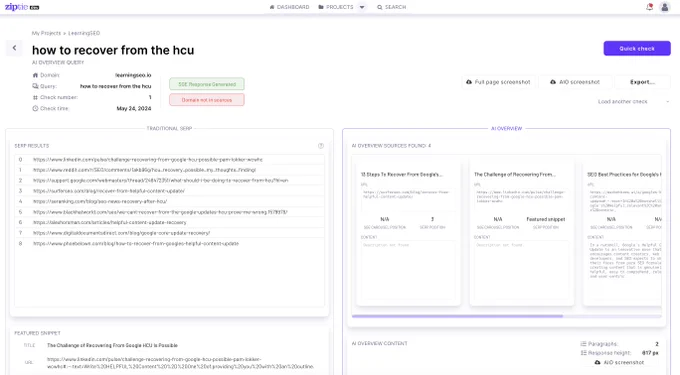Open the Projects menu item
Image resolution: width=680 pixels, height=375 pixels.
(336, 7)
